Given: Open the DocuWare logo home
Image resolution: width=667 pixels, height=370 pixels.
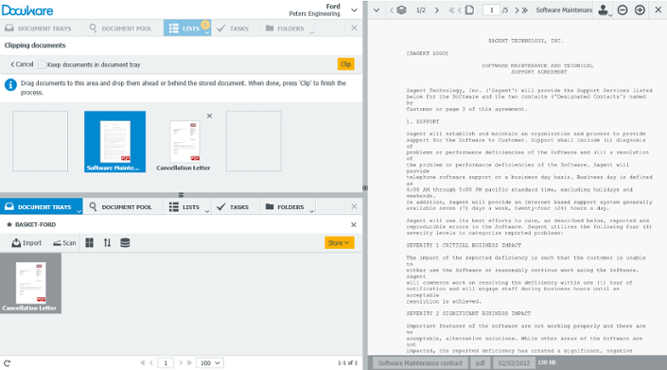Looking at the screenshot, I should 28,10.
